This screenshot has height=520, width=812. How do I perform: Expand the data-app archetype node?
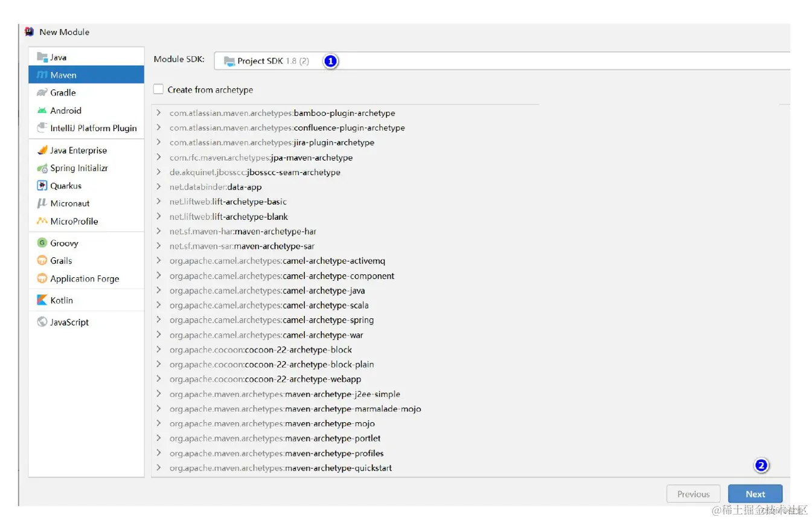(x=159, y=187)
